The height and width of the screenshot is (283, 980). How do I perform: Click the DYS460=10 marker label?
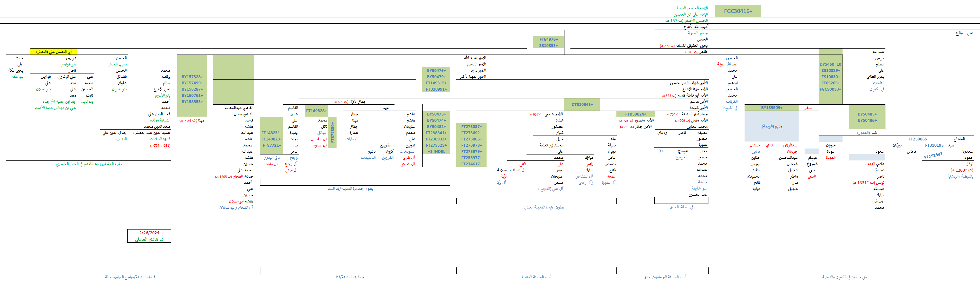(830, 64)
